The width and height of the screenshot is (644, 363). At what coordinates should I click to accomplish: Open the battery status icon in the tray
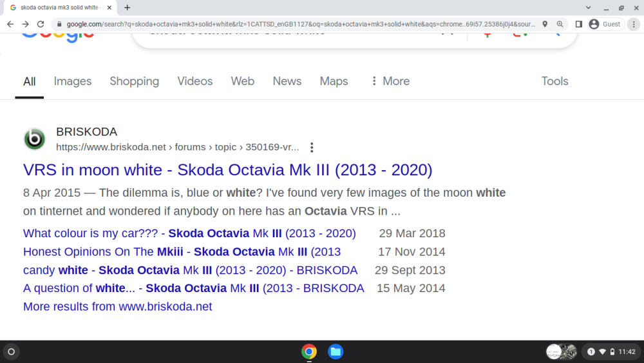tap(612, 352)
